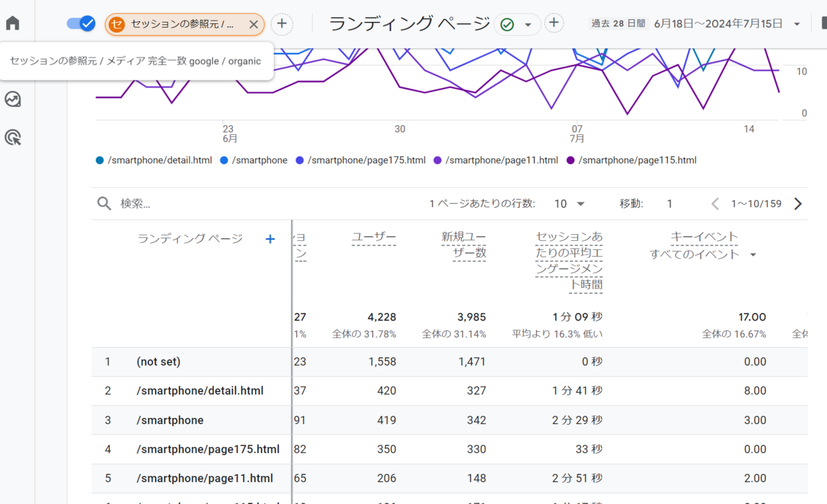Click the /smartphone legend entry
This screenshot has width=827, height=504.
254,160
